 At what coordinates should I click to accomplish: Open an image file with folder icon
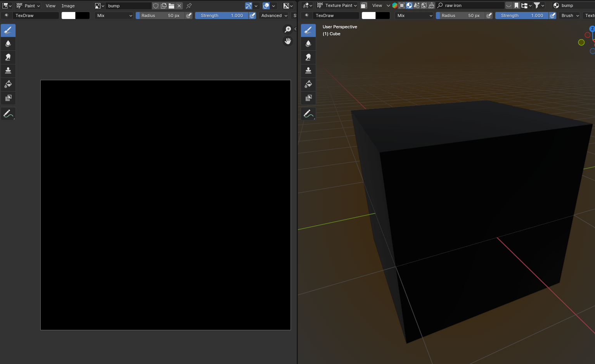(171, 6)
